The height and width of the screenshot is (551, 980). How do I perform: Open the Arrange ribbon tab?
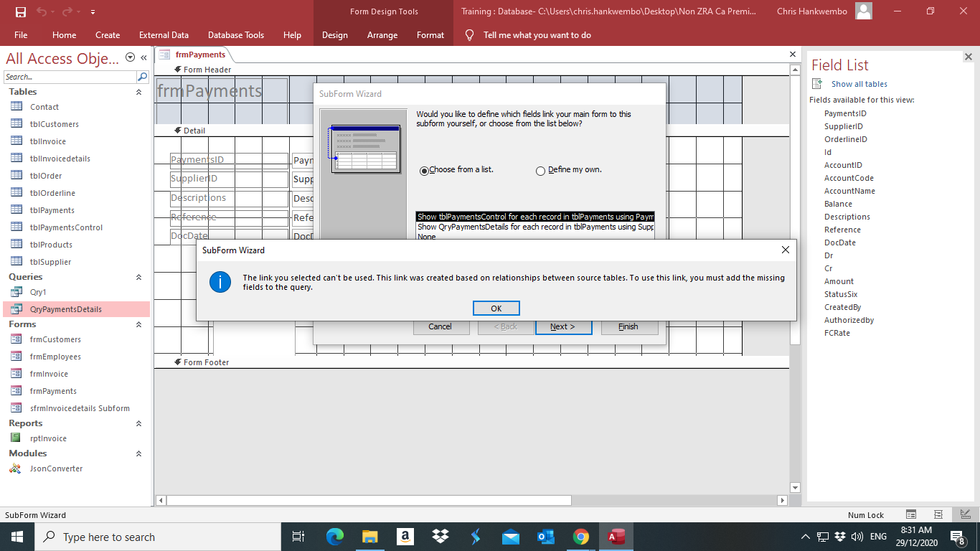382,34
